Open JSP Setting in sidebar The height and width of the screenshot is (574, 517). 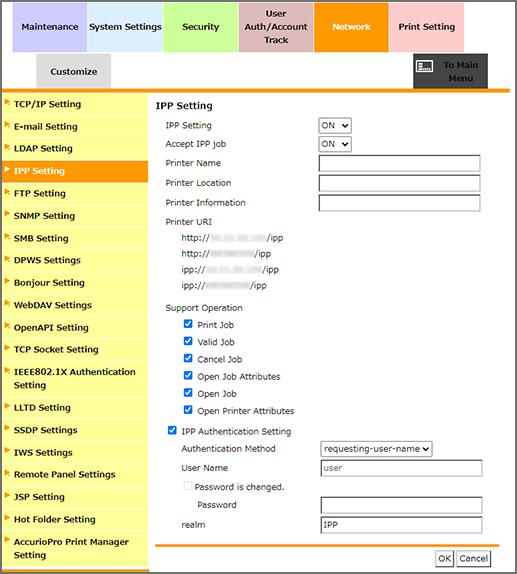pyautogui.click(x=75, y=497)
